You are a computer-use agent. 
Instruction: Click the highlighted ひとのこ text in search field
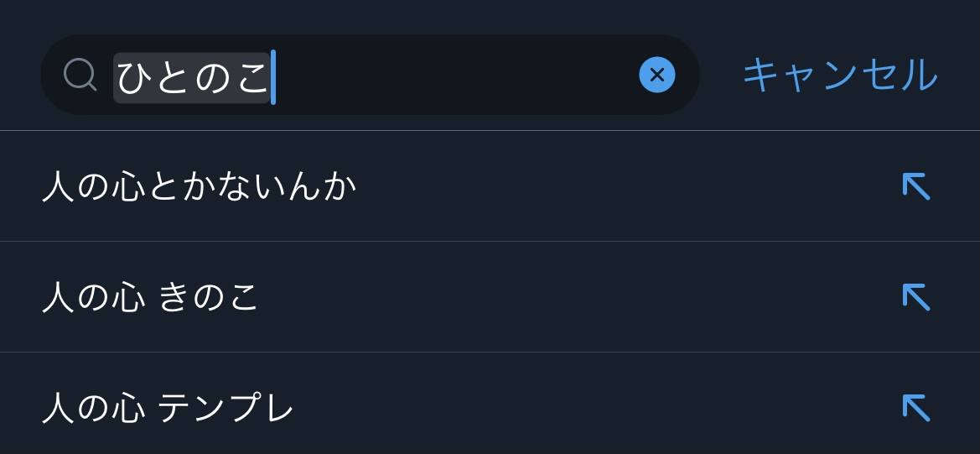192,77
